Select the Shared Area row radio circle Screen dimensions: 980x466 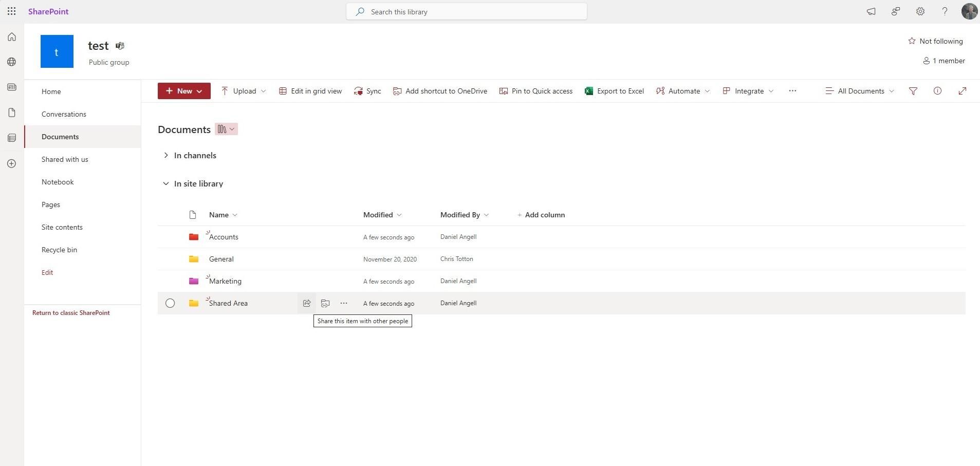(x=170, y=303)
